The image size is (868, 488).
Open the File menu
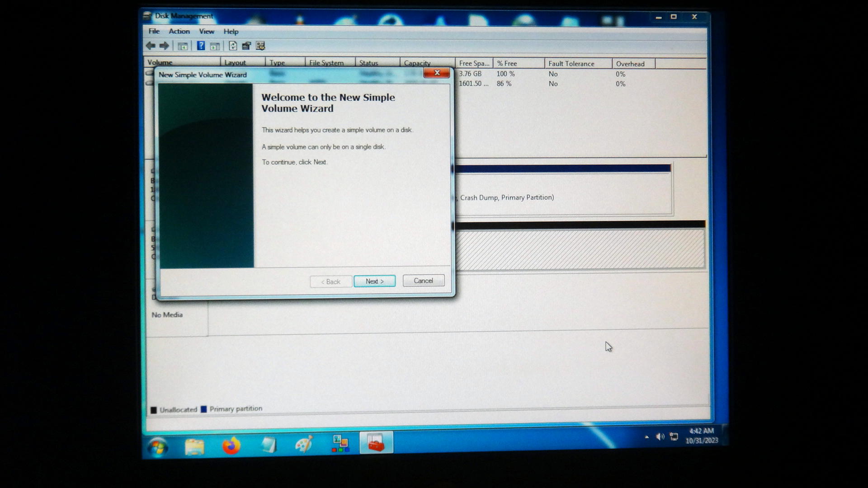(x=154, y=31)
